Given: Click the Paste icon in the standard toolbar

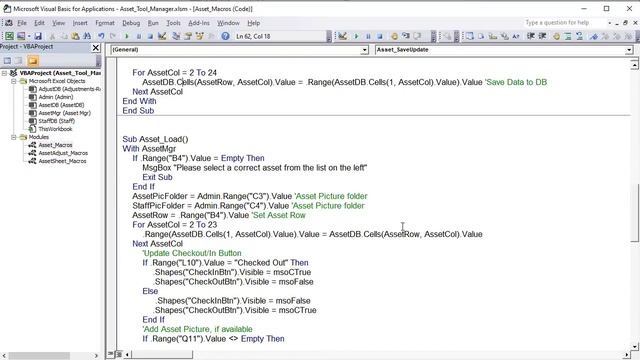Looking at the screenshot, I should pyautogui.click(x=76, y=36).
